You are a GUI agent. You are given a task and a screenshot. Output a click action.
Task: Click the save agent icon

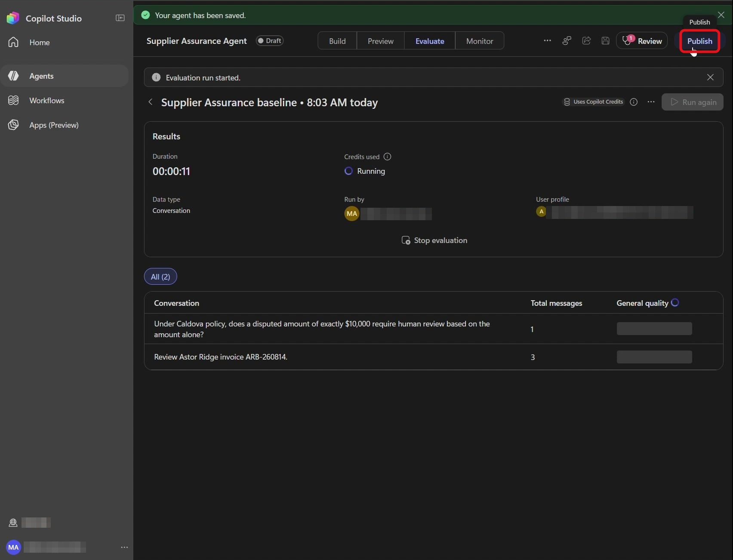tap(605, 40)
